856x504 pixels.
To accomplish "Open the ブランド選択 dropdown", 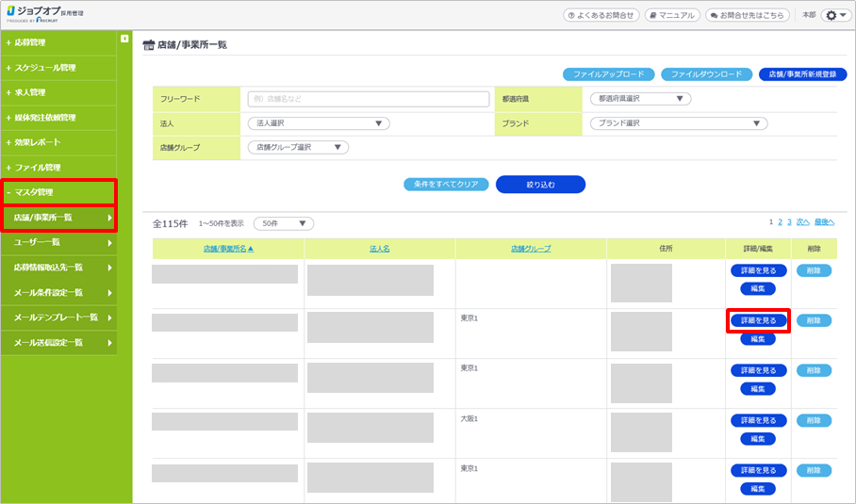I will pos(678,123).
